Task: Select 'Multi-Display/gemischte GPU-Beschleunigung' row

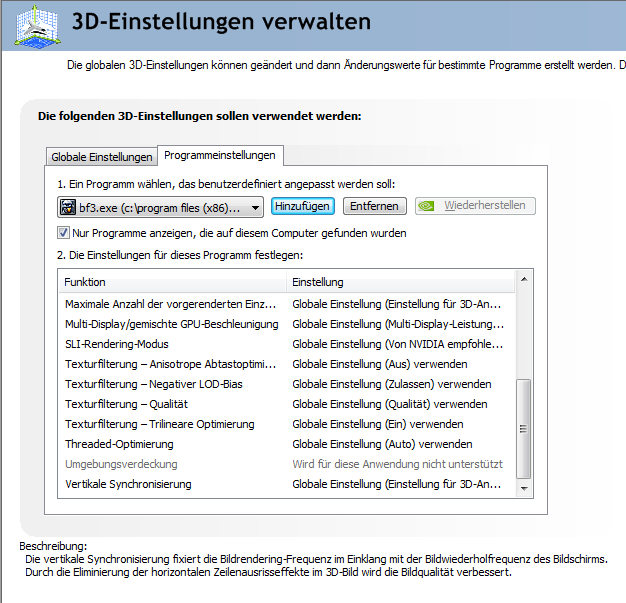Action: click(x=287, y=324)
